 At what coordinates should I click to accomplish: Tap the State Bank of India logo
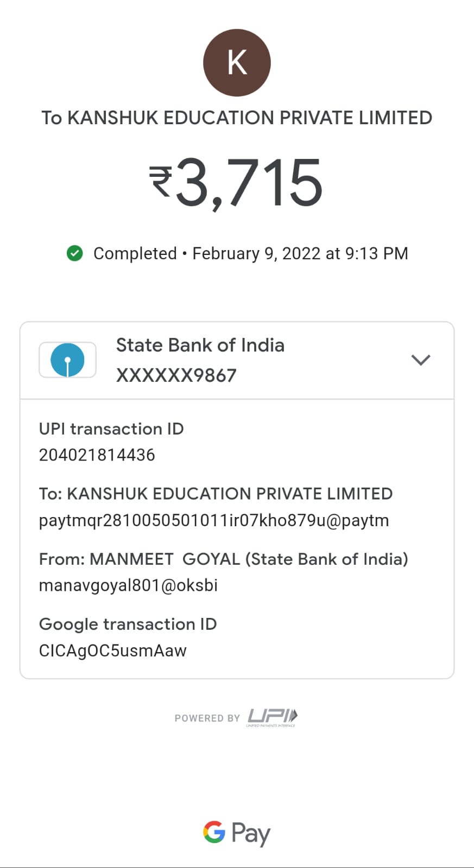point(67,360)
